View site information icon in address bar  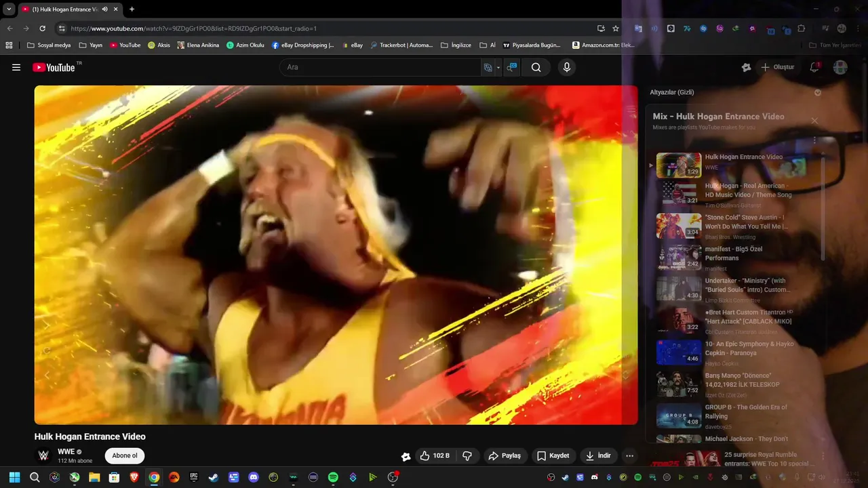tap(62, 28)
